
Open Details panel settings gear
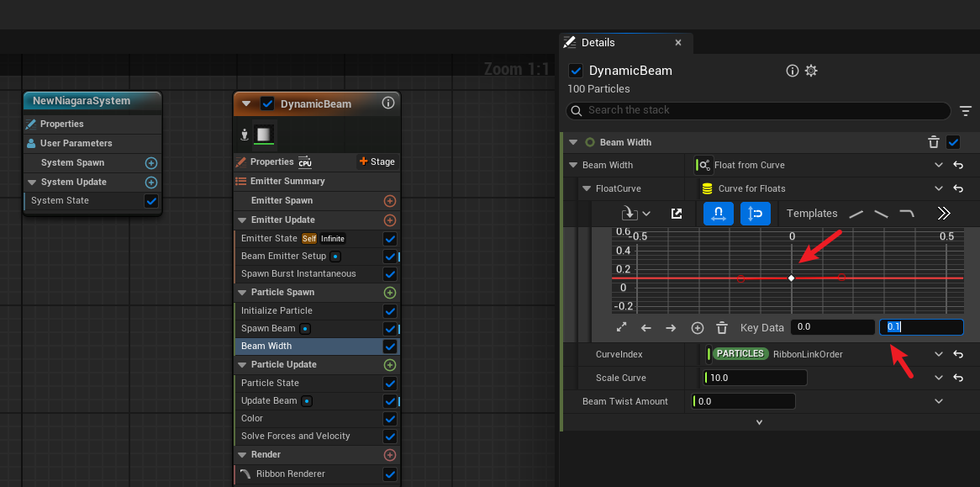click(810, 71)
